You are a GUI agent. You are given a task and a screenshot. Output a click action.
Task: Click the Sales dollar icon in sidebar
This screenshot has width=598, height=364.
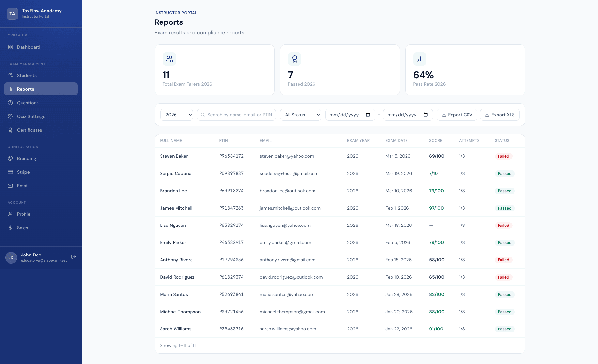10,228
